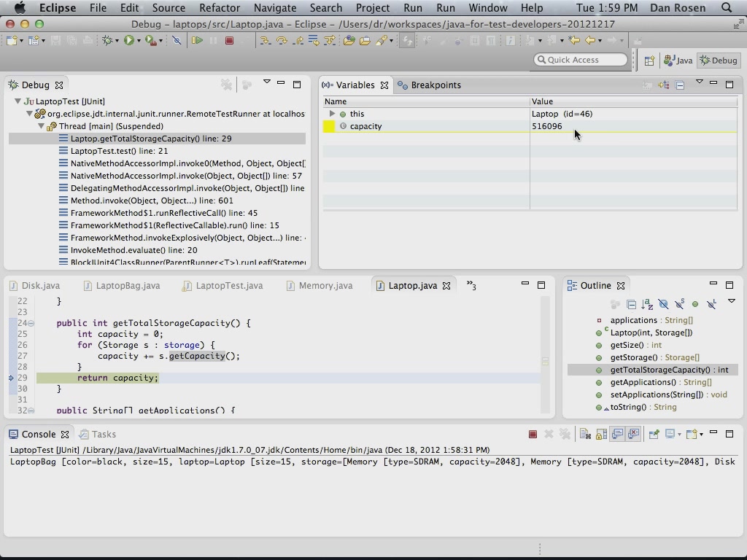Toggle Skip All Breakpoints icon
Screen dimensions: 747x560
177,41
